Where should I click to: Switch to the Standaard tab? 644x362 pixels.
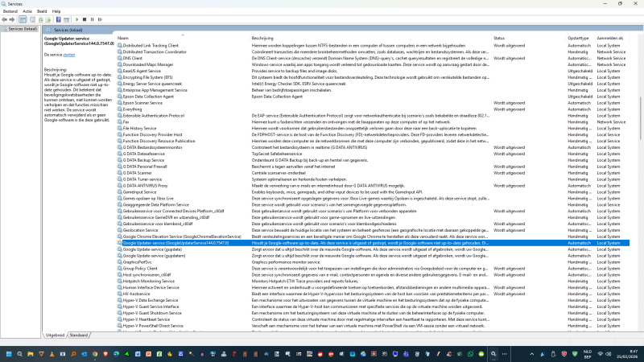pyautogui.click(x=79, y=335)
